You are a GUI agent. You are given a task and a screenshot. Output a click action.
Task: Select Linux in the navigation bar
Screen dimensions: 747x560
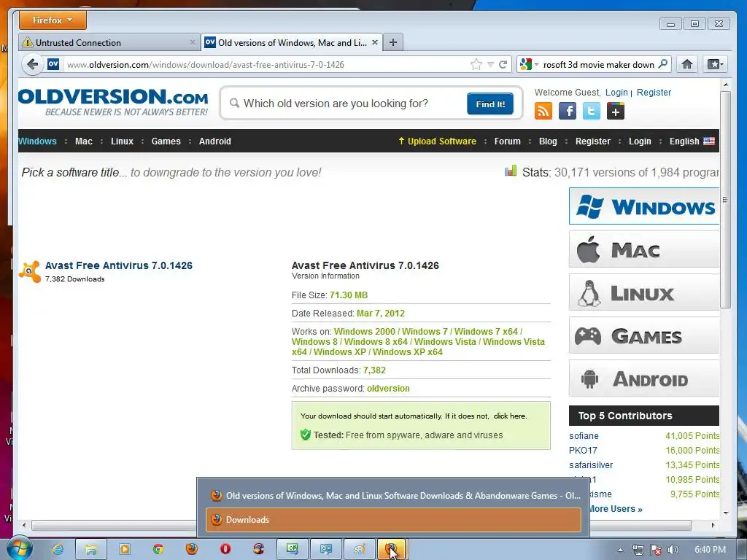[x=122, y=141]
